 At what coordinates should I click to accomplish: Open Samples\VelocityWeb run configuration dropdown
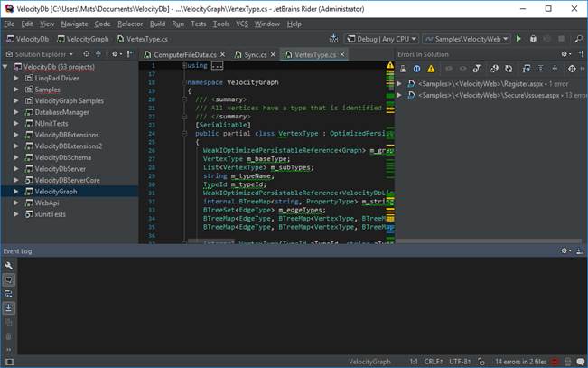(466, 39)
